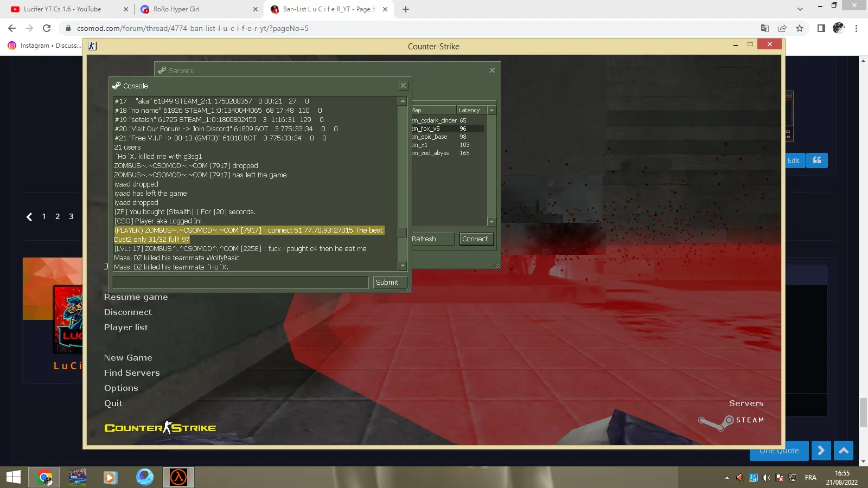
Task: Select the Disconnect menu option
Action: 128,312
